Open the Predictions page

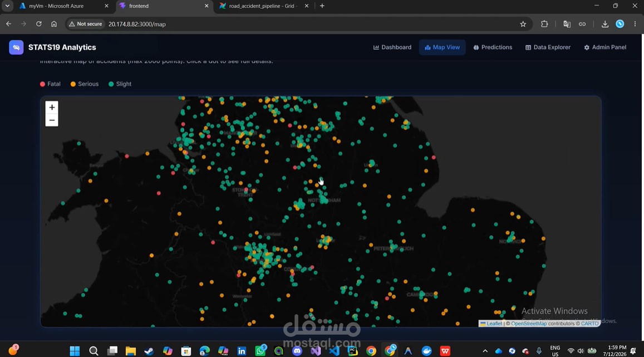493,47
